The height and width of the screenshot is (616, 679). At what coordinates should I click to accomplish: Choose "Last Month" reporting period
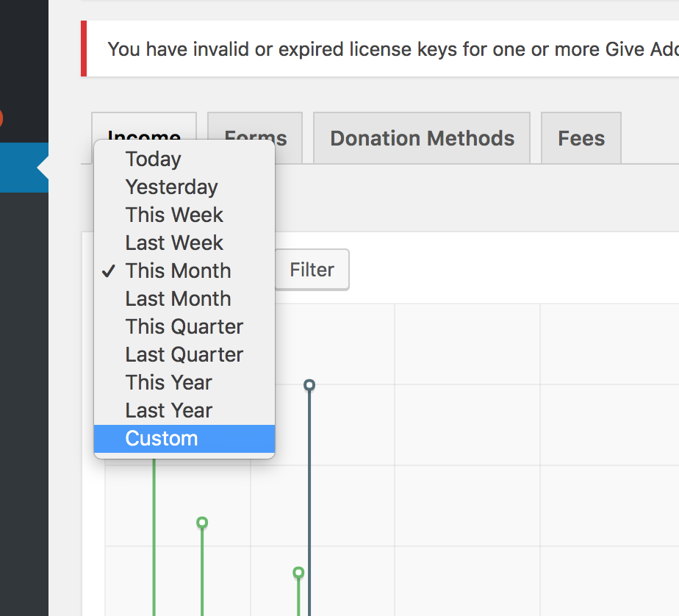click(178, 298)
